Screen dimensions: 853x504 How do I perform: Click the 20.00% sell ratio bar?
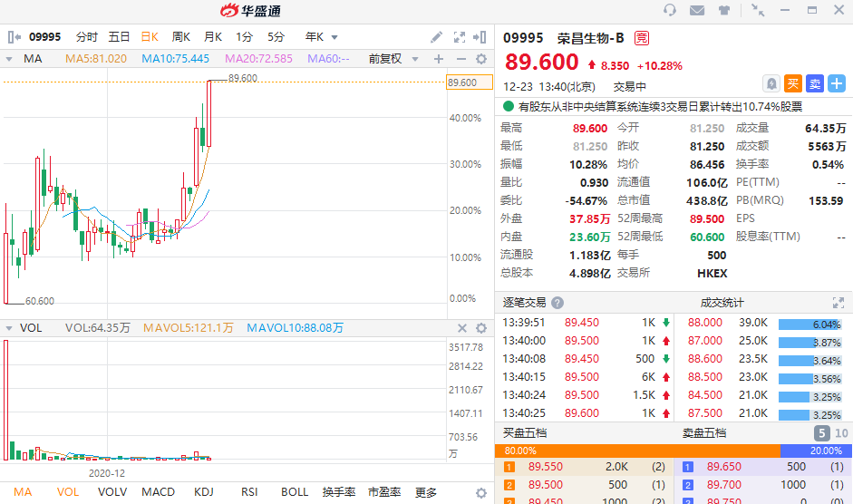(817, 451)
